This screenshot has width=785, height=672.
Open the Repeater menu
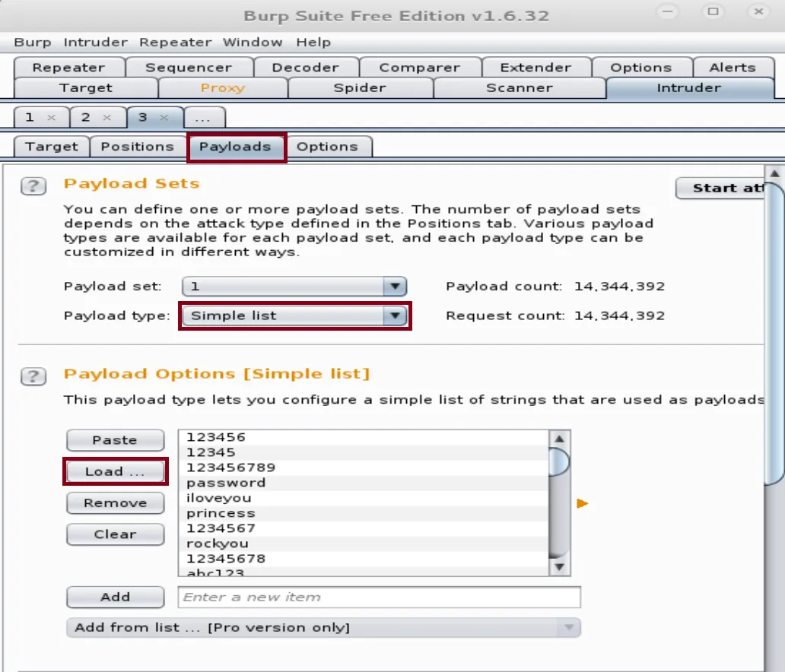coord(175,43)
